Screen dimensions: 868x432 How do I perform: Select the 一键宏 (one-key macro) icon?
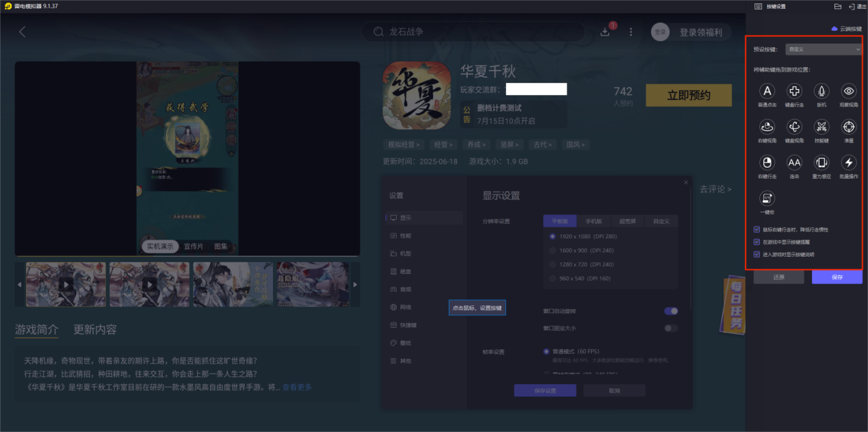[x=767, y=198]
